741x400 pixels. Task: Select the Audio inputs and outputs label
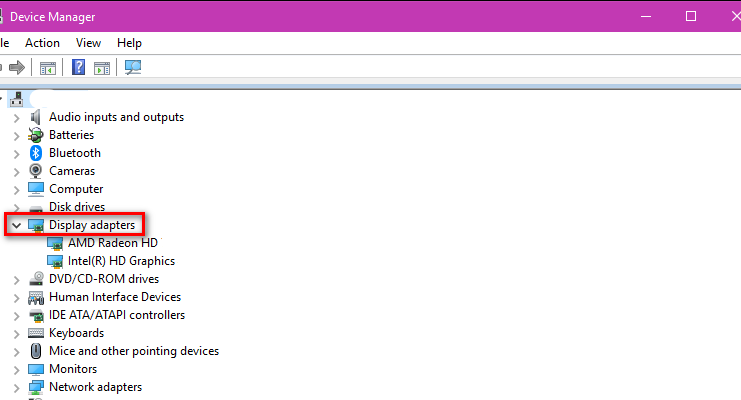pos(116,117)
